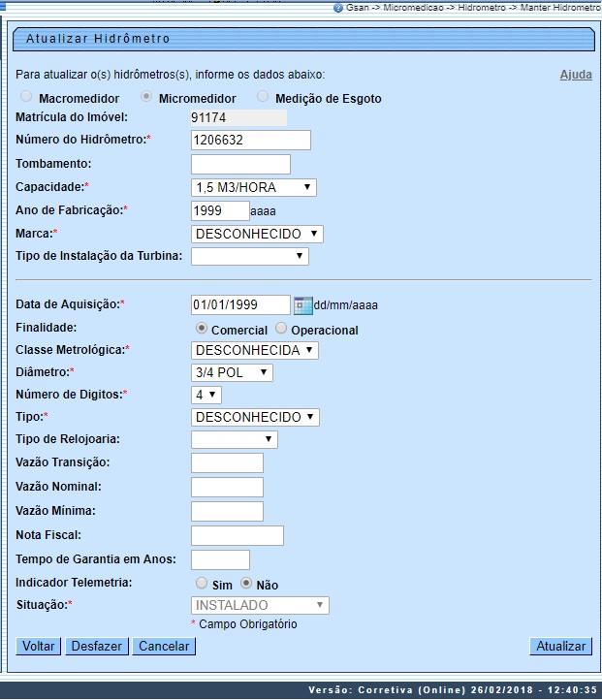Open the Capacidade dropdown

pyautogui.click(x=254, y=187)
